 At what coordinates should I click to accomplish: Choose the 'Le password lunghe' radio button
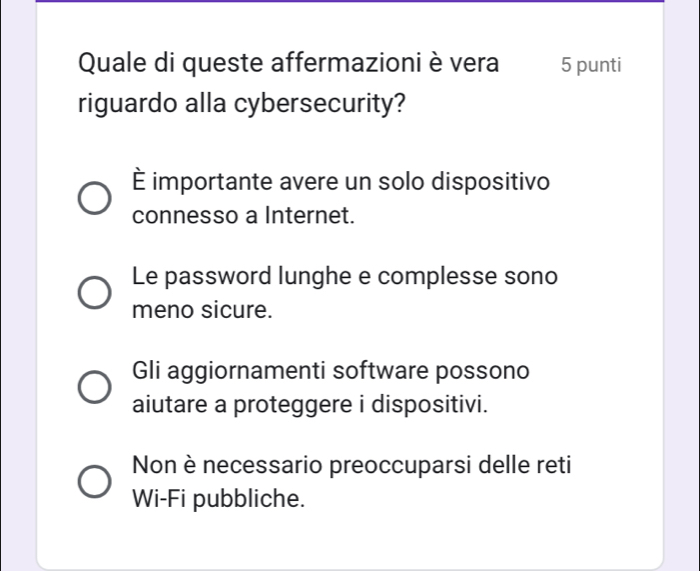(x=95, y=294)
